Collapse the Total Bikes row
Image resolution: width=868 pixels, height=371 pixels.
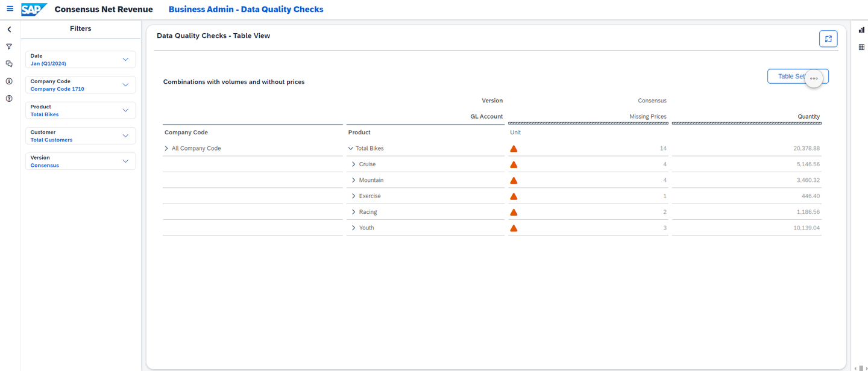(x=351, y=148)
